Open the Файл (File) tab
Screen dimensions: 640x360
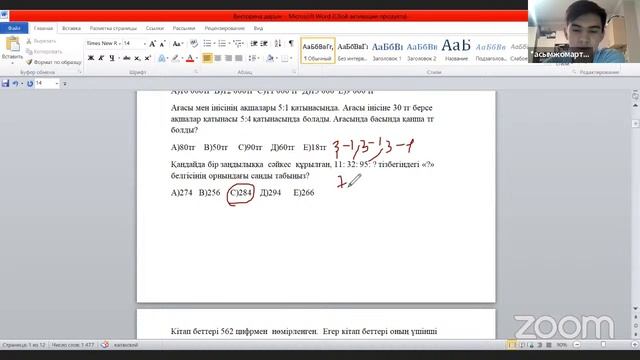tap(14, 28)
